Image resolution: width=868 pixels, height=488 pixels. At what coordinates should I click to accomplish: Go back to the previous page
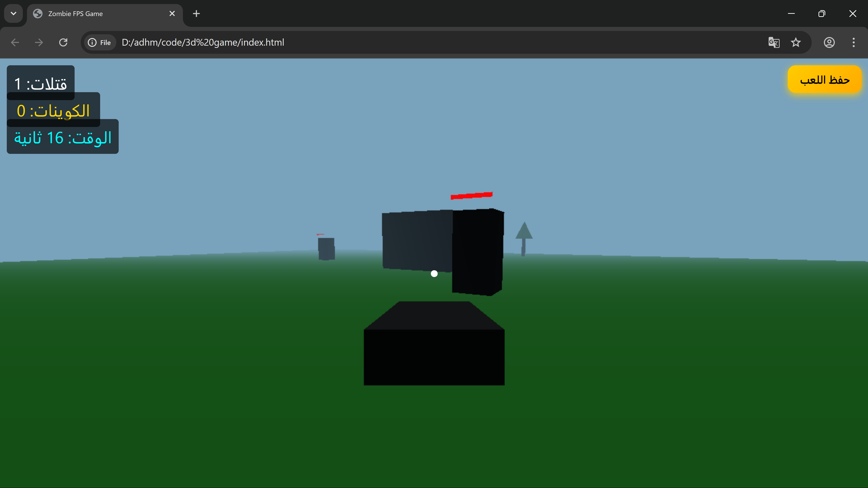(15, 42)
